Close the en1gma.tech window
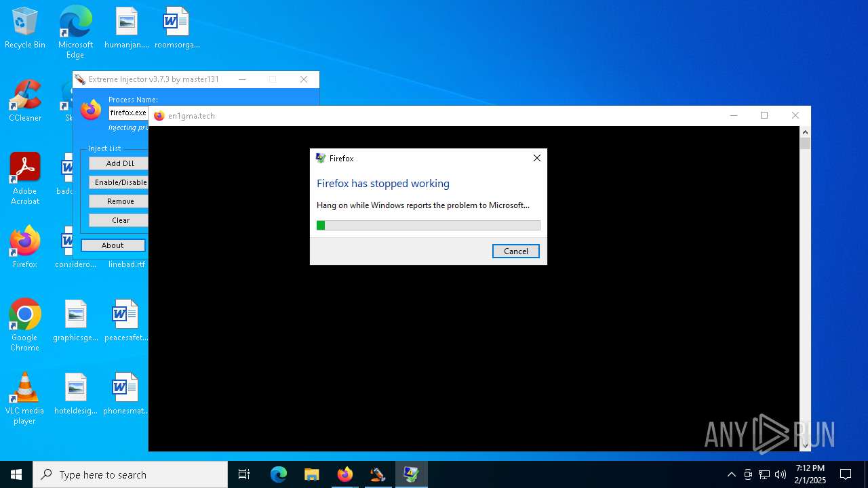 pos(795,115)
